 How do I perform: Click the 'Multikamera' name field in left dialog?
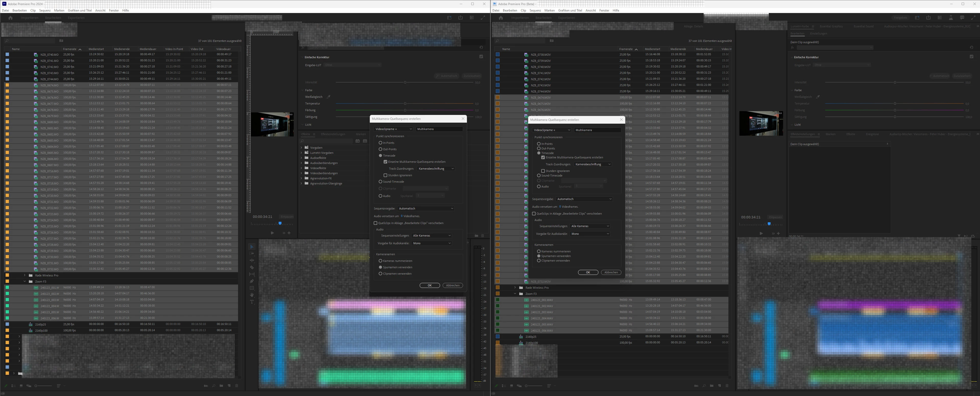(x=439, y=129)
